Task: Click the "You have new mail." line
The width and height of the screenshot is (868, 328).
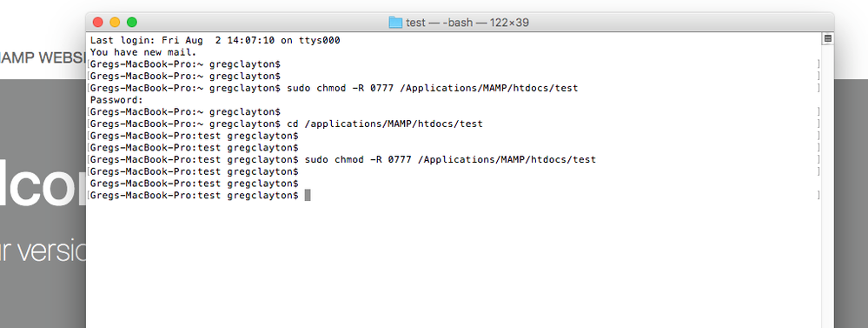Action: pyautogui.click(x=143, y=52)
